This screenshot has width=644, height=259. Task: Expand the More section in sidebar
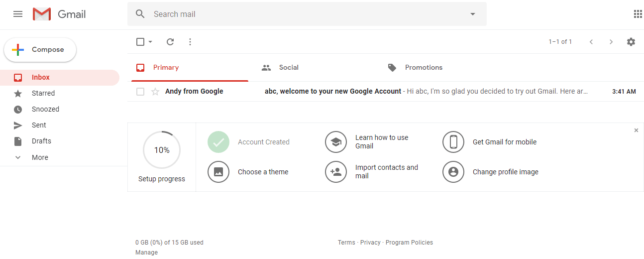tap(40, 157)
